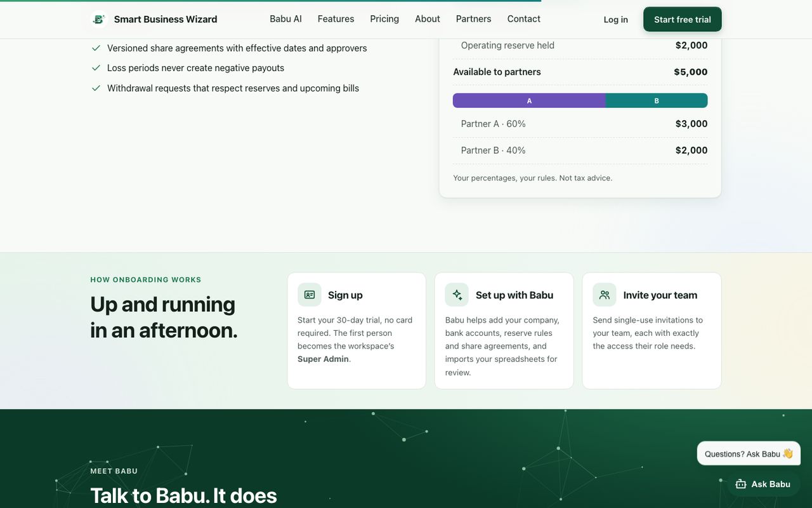812x508 pixels.
Task: Go to the Contact page
Action: 524,19
